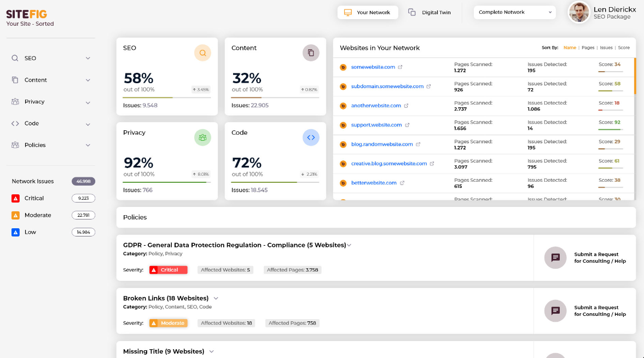Click the SEO 58% progress bar
This screenshot has width=644, height=358.
pyautogui.click(x=166, y=97)
